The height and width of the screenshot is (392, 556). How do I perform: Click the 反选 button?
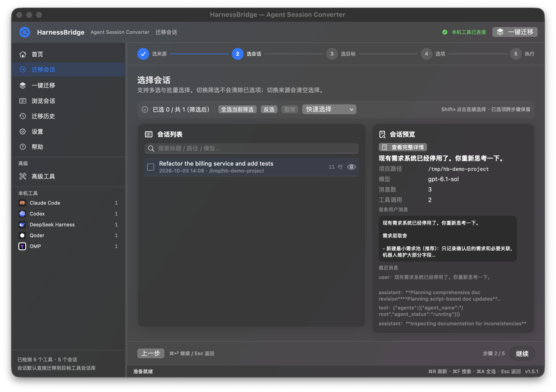(269, 109)
